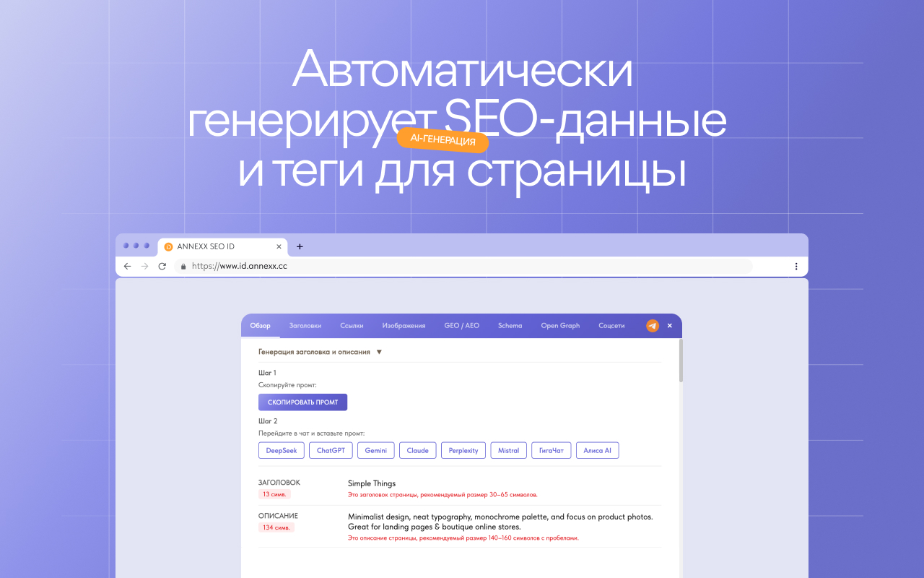Open the Алиса AI chat button
Image resolution: width=924 pixels, height=578 pixels.
click(x=597, y=450)
